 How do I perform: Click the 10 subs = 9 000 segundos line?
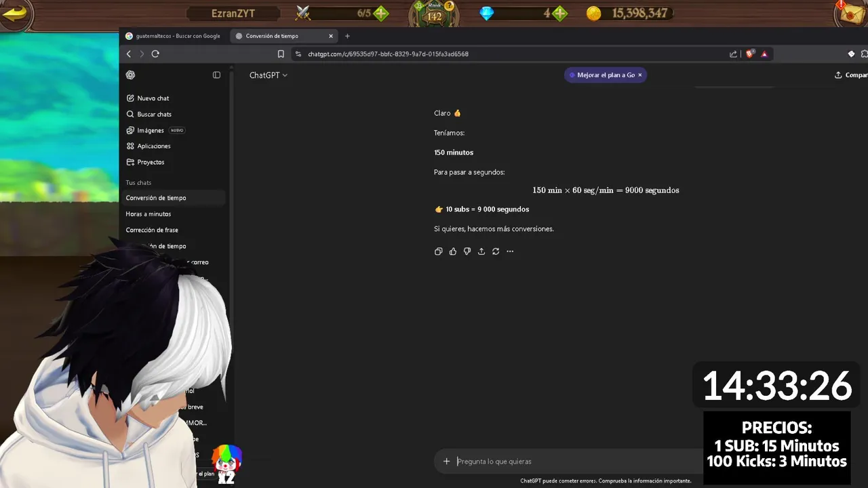(x=481, y=209)
